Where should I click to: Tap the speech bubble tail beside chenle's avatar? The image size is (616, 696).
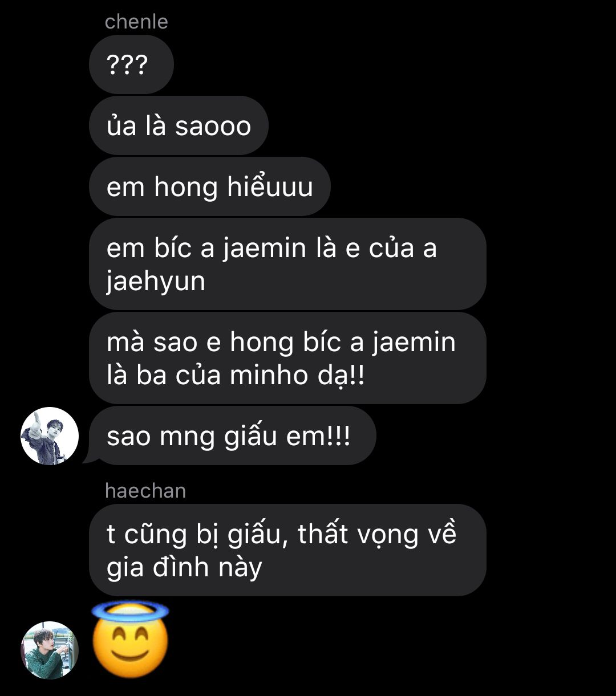[x=87, y=457]
